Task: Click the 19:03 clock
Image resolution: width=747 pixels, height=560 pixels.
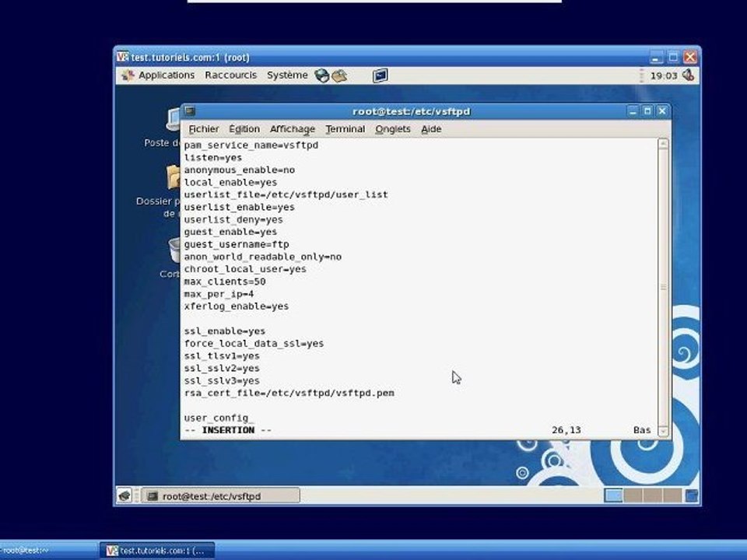Action: pos(664,75)
